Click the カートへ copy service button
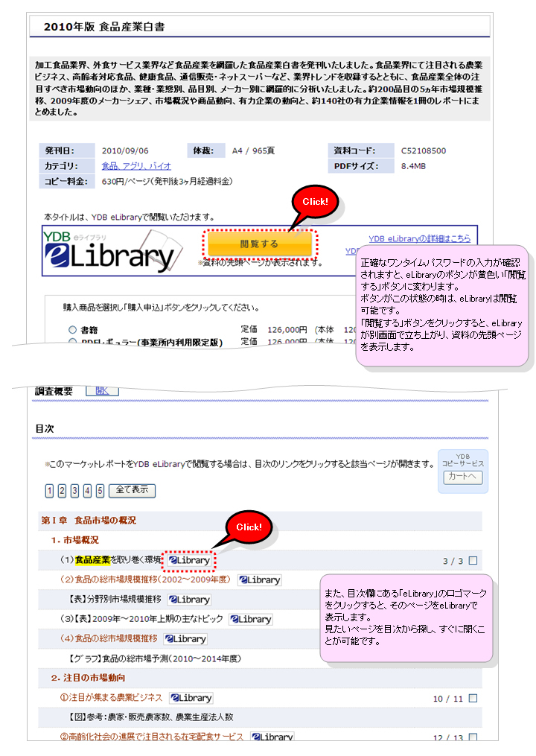The width and height of the screenshot is (536, 756). coord(463,478)
